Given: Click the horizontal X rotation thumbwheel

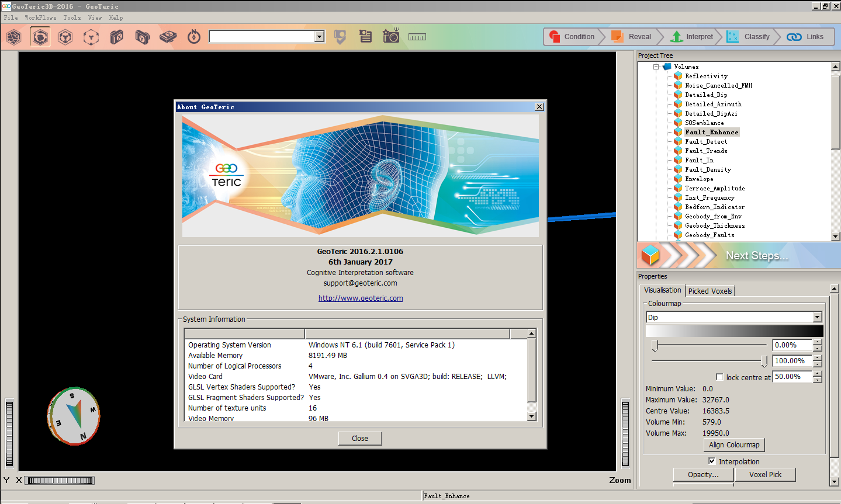Looking at the screenshot, I should [x=60, y=481].
